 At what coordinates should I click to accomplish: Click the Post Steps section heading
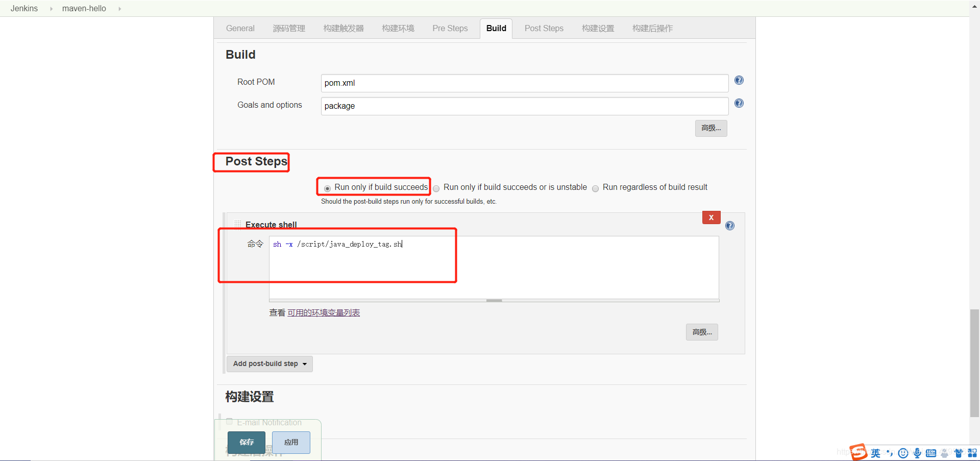tap(256, 162)
